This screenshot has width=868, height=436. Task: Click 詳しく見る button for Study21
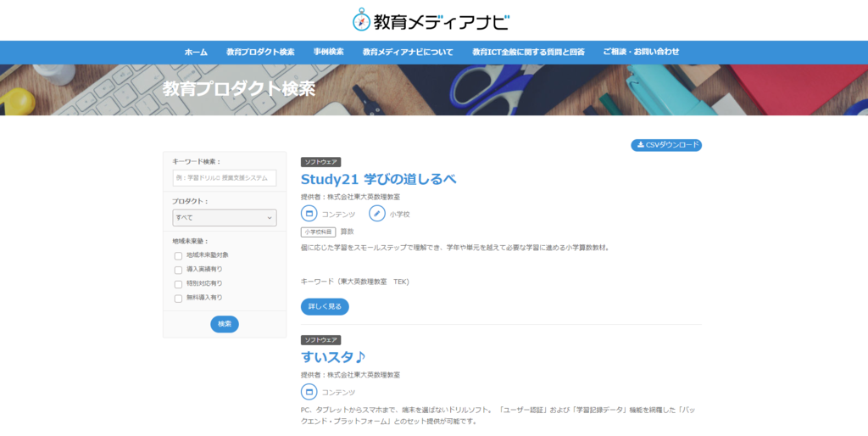coord(325,306)
